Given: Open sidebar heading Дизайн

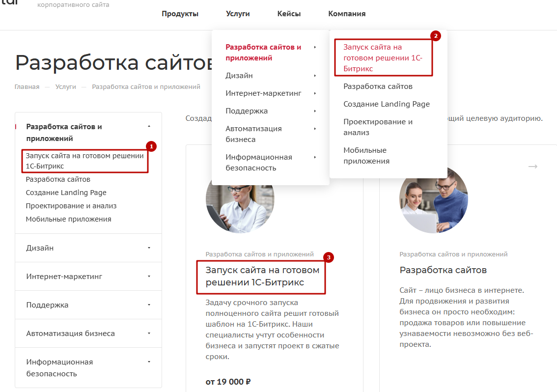Looking at the screenshot, I should coord(40,248).
